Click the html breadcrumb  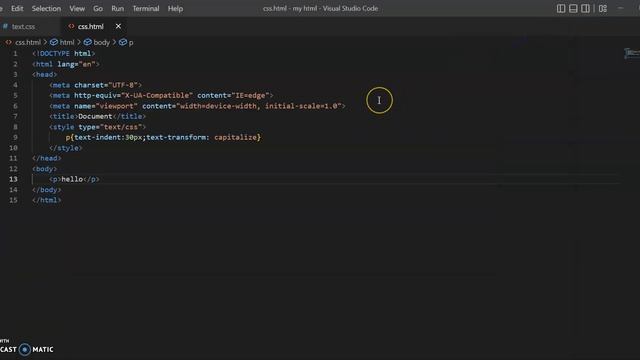[67, 42]
